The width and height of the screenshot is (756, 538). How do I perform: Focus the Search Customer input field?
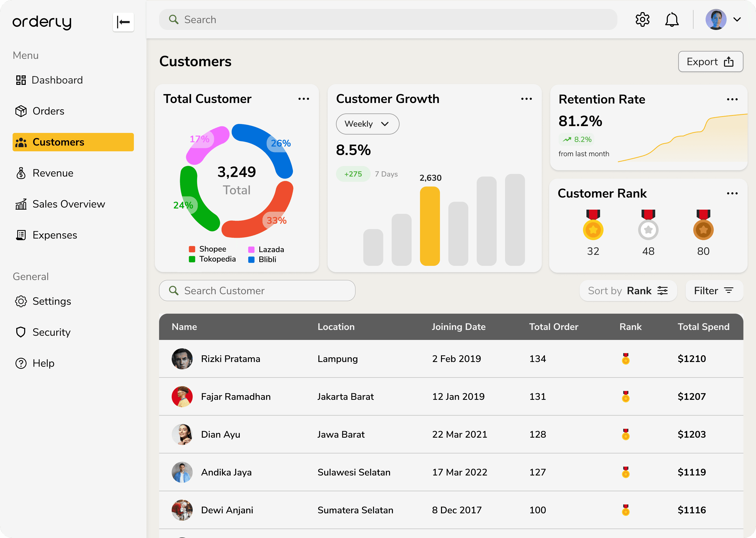tap(257, 291)
